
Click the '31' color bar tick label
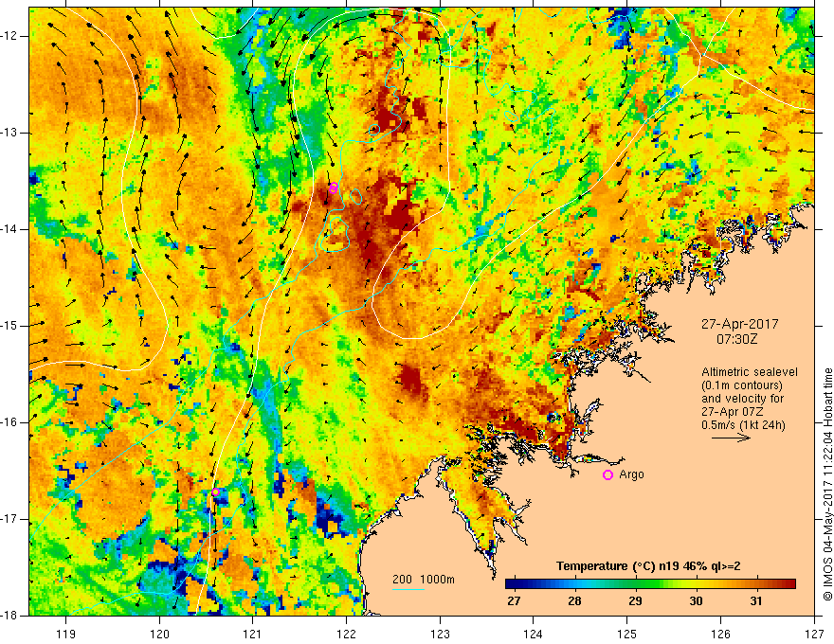click(x=756, y=601)
